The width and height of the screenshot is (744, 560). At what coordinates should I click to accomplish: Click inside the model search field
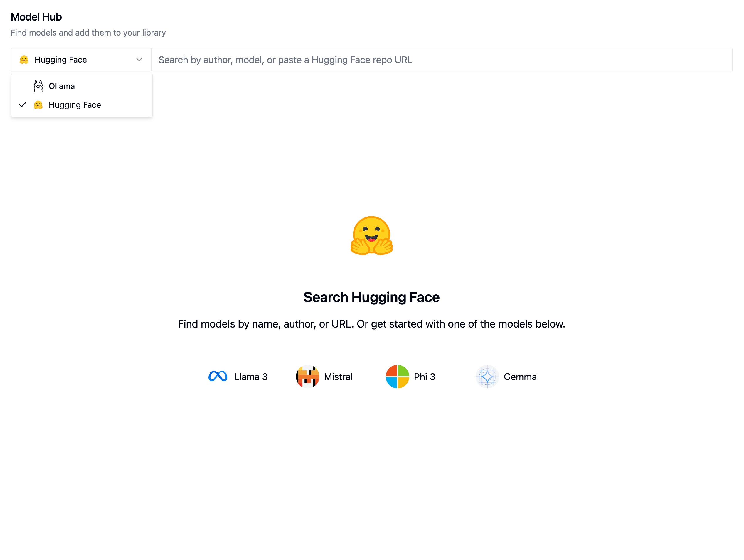[x=404, y=60]
